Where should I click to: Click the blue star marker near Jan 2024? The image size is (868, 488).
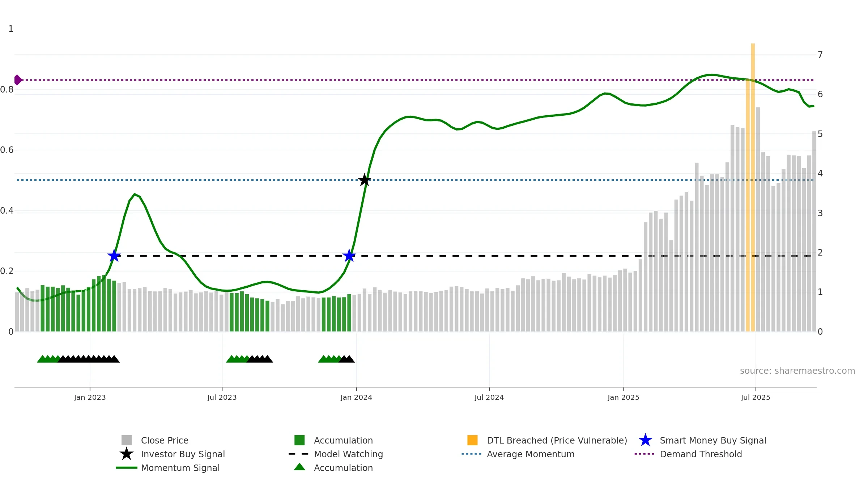coord(349,256)
